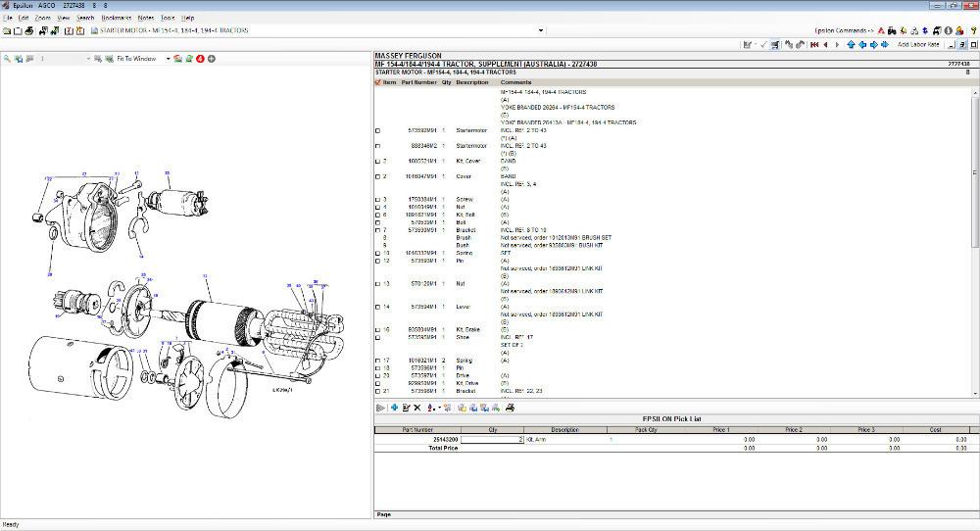Tick checkbox for part 888346M2 Startermotor

click(x=377, y=146)
